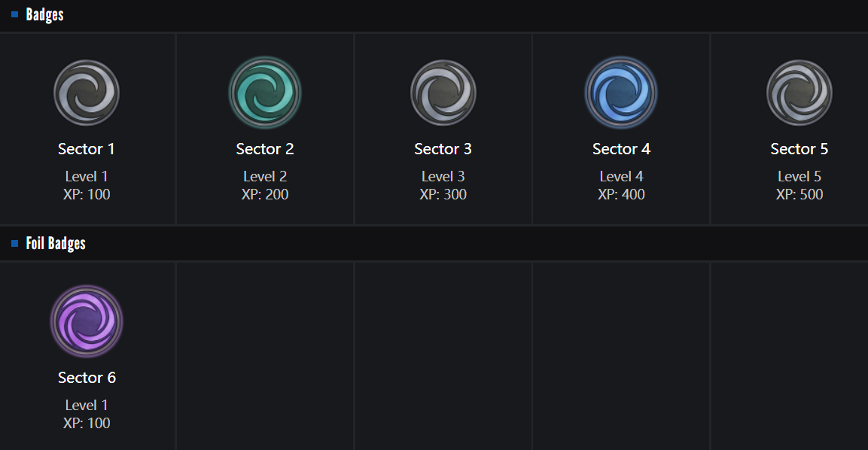Collapse the Badges section header
The height and width of the screenshot is (450, 868).
pyautogui.click(x=45, y=14)
